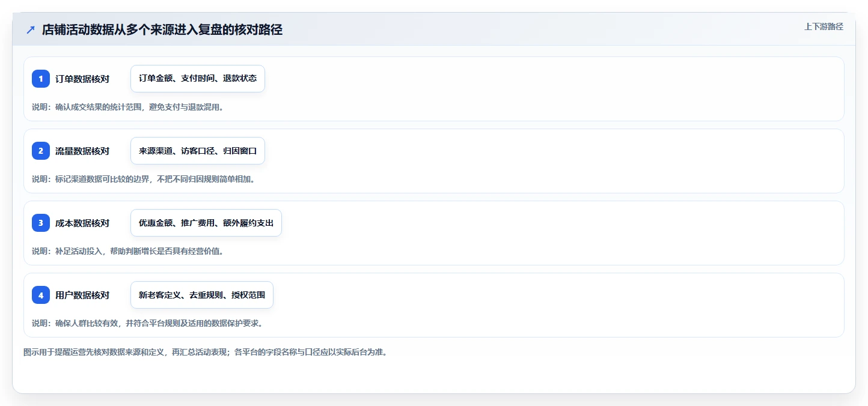
Task: Click the 订单金额、支付时间、退款状态 chip
Action: [x=198, y=79]
